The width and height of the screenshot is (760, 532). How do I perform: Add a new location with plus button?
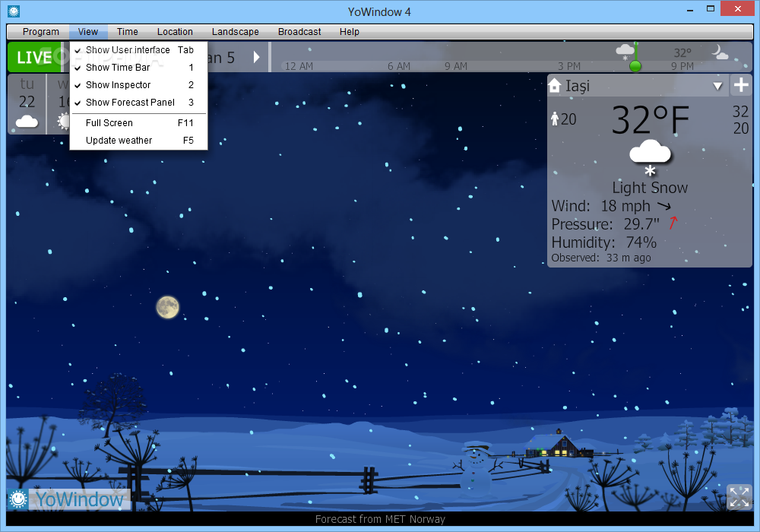coord(741,85)
